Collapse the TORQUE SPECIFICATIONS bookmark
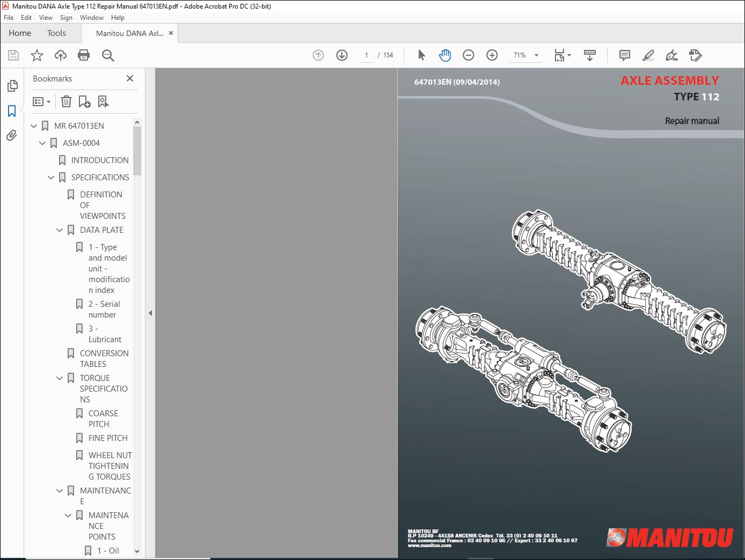 [60, 378]
